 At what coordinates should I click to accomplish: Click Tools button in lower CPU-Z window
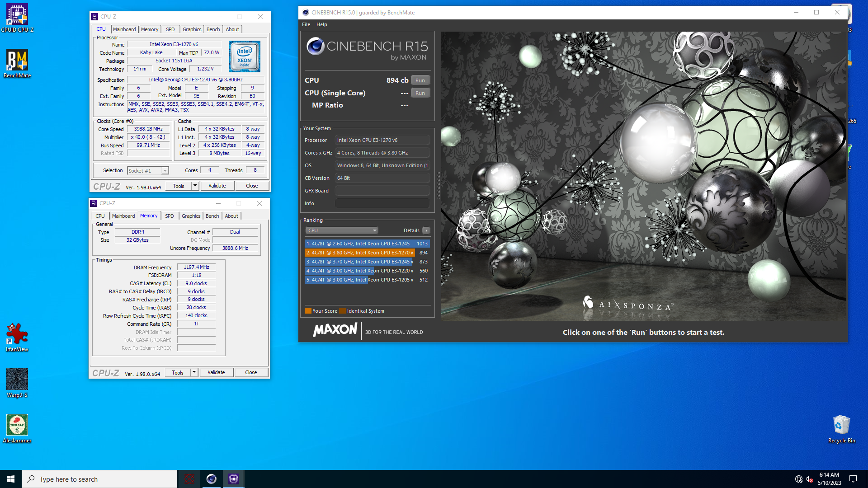pyautogui.click(x=178, y=372)
